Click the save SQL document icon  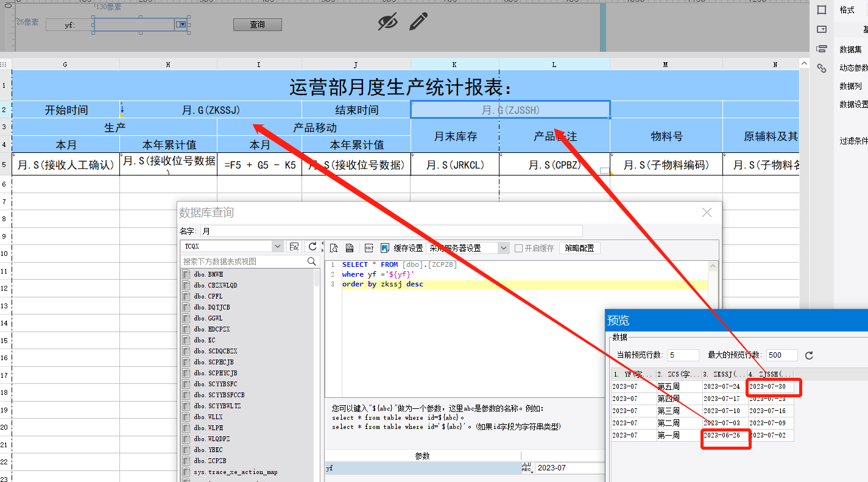pos(350,248)
